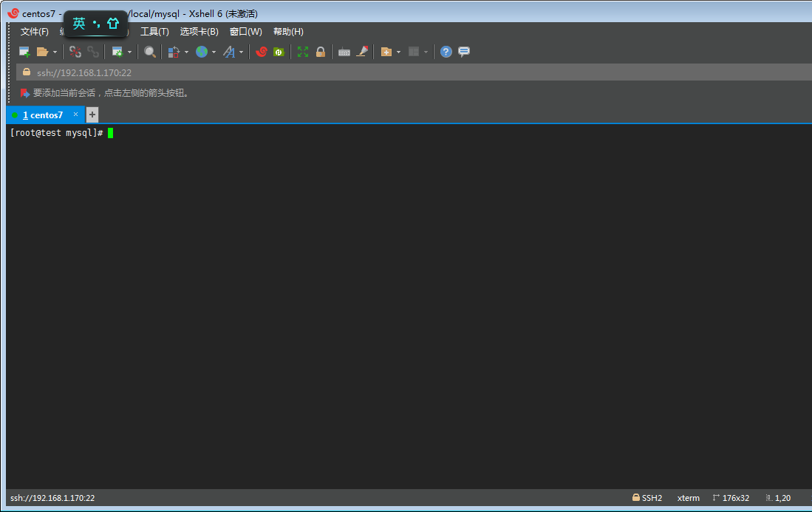Click the Help question mark icon
812x512 pixels.
pyautogui.click(x=446, y=52)
